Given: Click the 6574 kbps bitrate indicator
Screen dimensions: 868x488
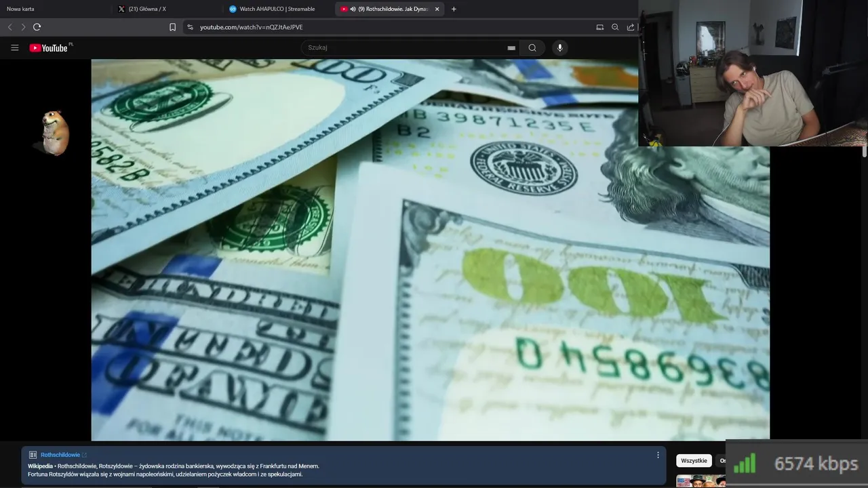Looking at the screenshot, I should point(797,464).
